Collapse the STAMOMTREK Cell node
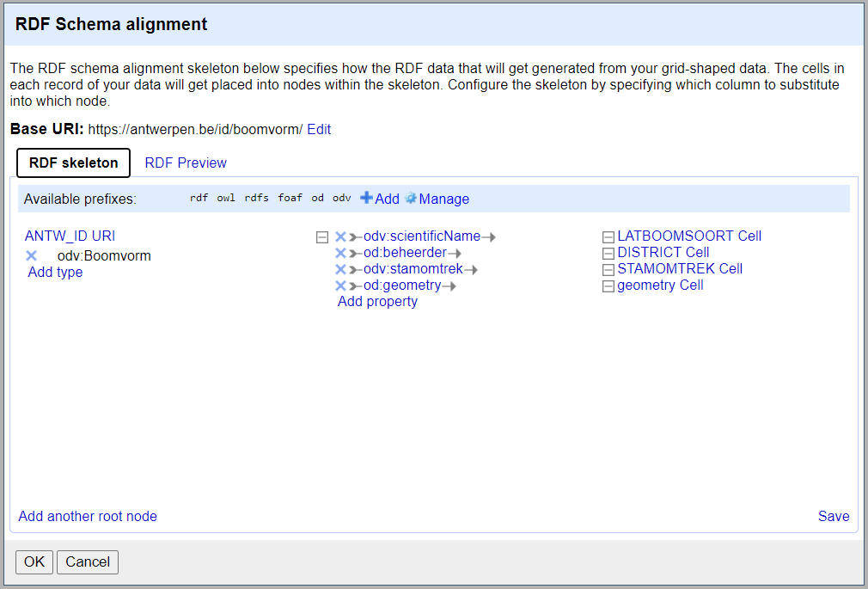868x589 pixels. pyautogui.click(x=608, y=270)
